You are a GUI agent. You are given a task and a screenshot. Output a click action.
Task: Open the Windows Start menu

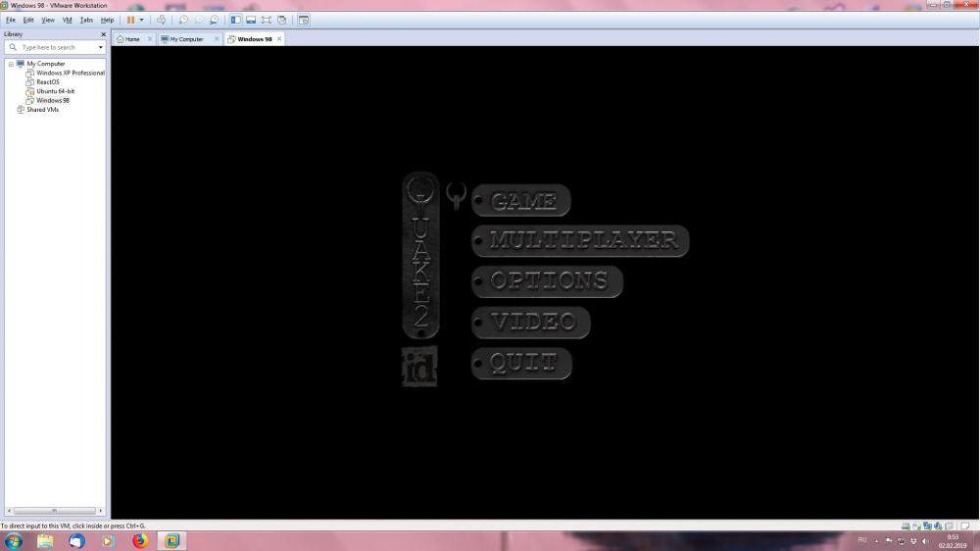[x=14, y=541]
